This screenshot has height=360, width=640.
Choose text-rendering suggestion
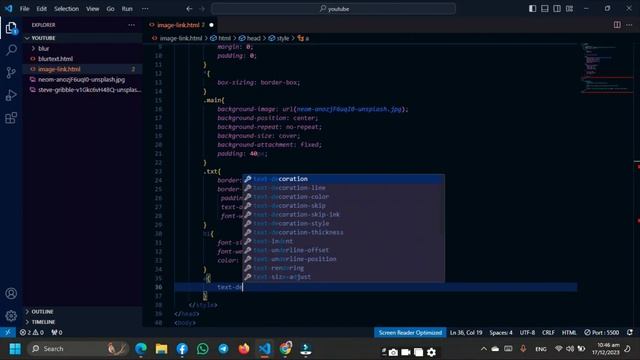[x=344, y=268]
